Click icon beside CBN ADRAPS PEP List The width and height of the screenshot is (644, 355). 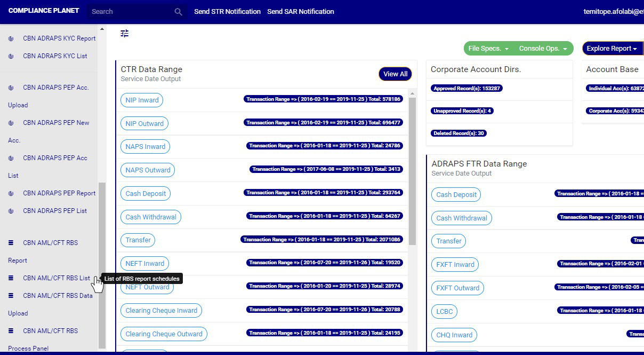[11, 211]
